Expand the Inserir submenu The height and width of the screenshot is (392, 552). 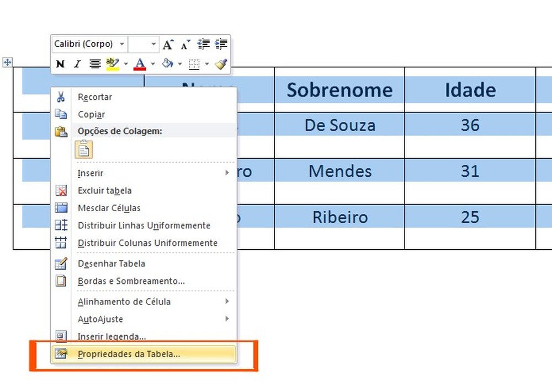coord(144,173)
